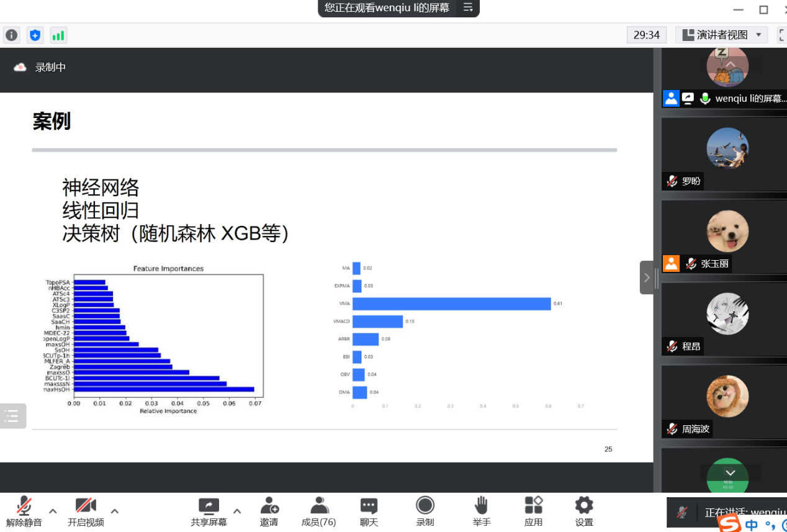Screen dimensions: 787x532
Task: Open the Members (成员) list
Action: pos(318,511)
